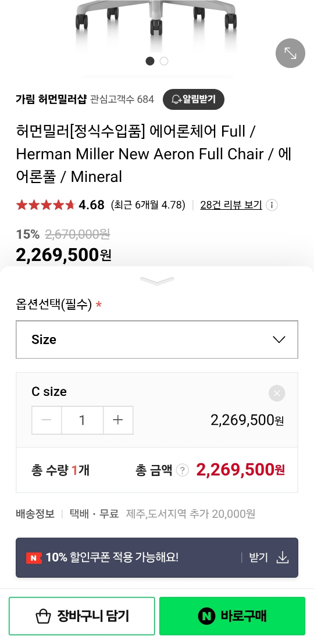Click the quantity input field
Viewport: 314px width, 644px height.
[82, 420]
